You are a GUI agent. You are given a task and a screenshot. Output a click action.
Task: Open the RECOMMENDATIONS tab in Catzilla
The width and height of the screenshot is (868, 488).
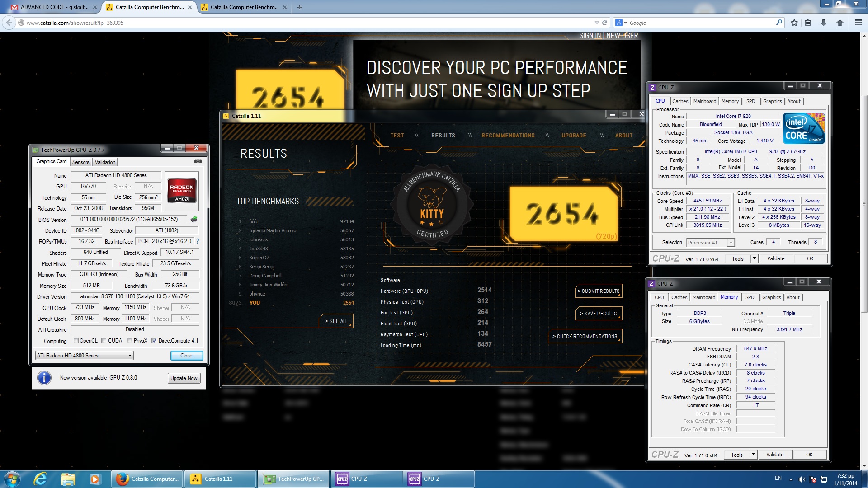[x=508, y=136]
